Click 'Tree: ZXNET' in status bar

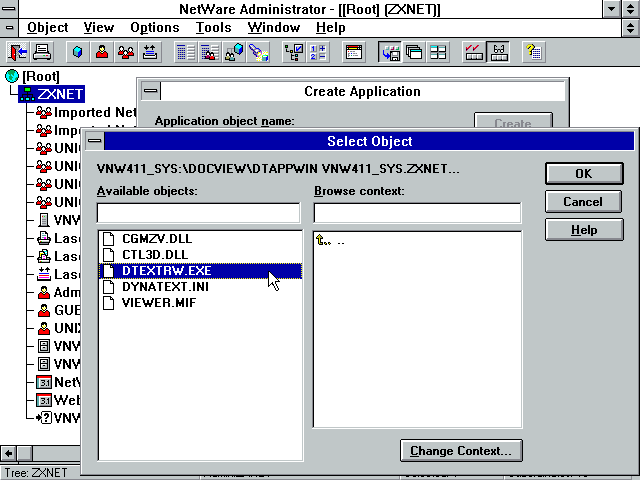tap(36, 473)
